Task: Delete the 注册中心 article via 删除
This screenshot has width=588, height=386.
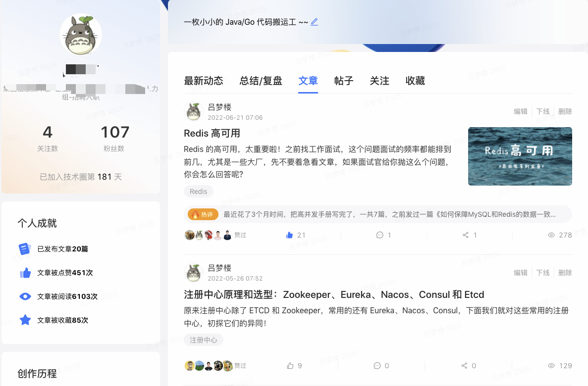Action: click(x=565, y=273)
